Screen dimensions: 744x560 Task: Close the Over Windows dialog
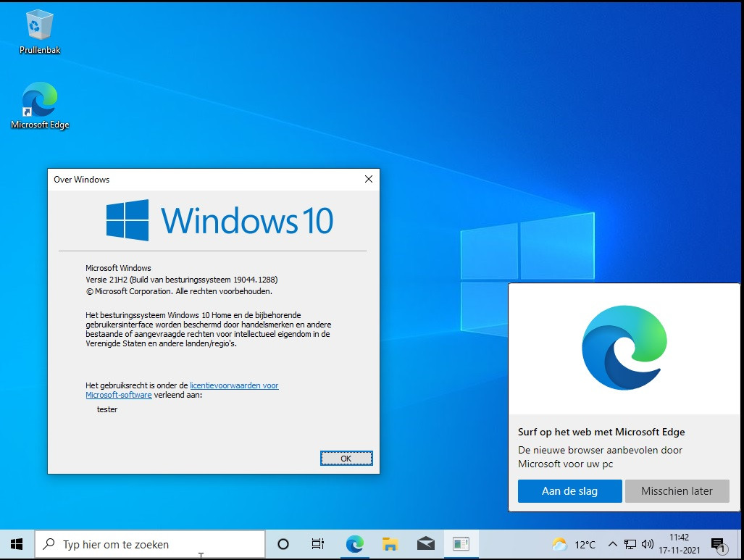pyautogui.click(x=369, y=179)
